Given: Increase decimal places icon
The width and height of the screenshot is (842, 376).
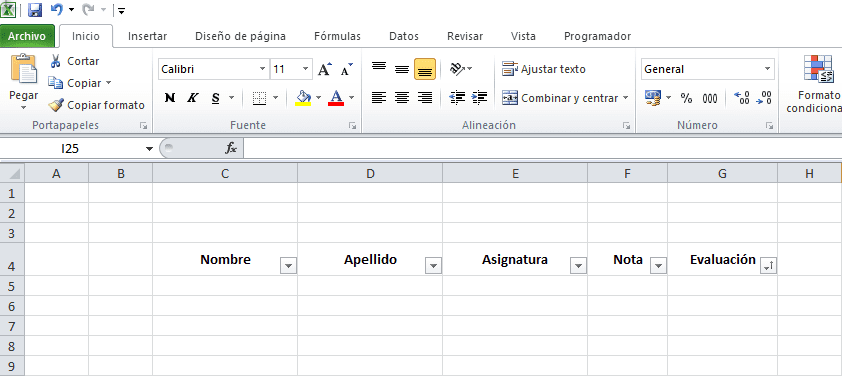Looking at the screenshot, I should (x=741, y=98).
